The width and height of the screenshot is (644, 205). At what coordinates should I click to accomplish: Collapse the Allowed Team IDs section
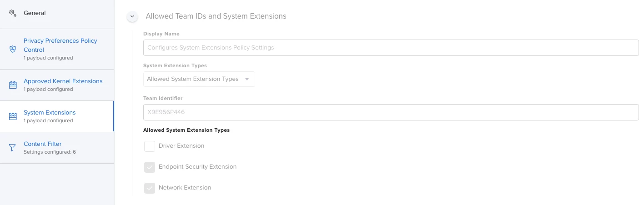[132, 16]
